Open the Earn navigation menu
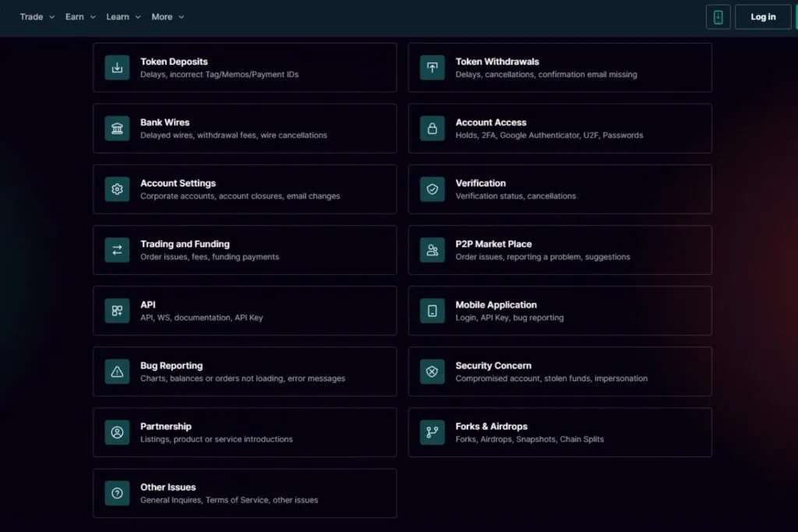 80,17
